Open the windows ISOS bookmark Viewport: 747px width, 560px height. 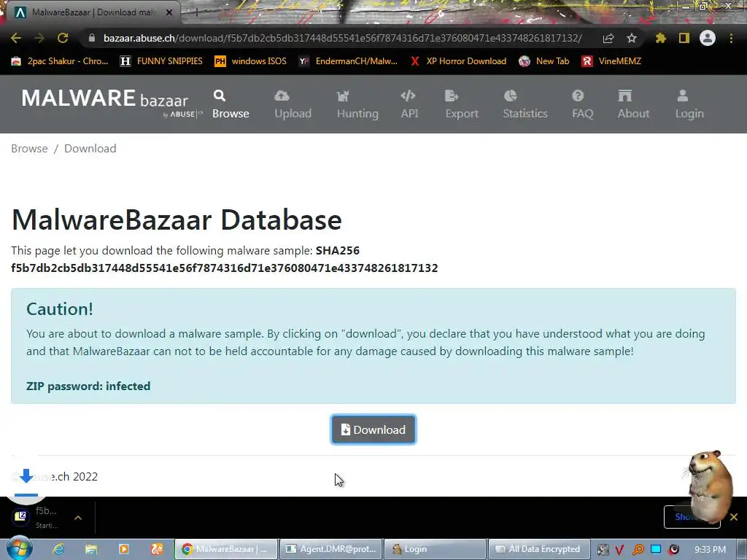pos(251,61)
